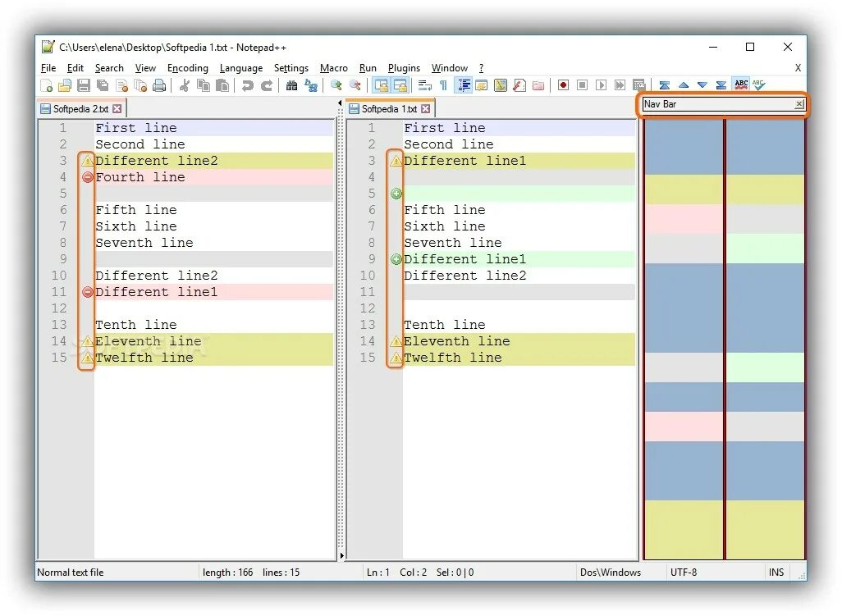The image size is (842, 616).
Task: Open the Replace toolbar icon
Action: [311, 85]
